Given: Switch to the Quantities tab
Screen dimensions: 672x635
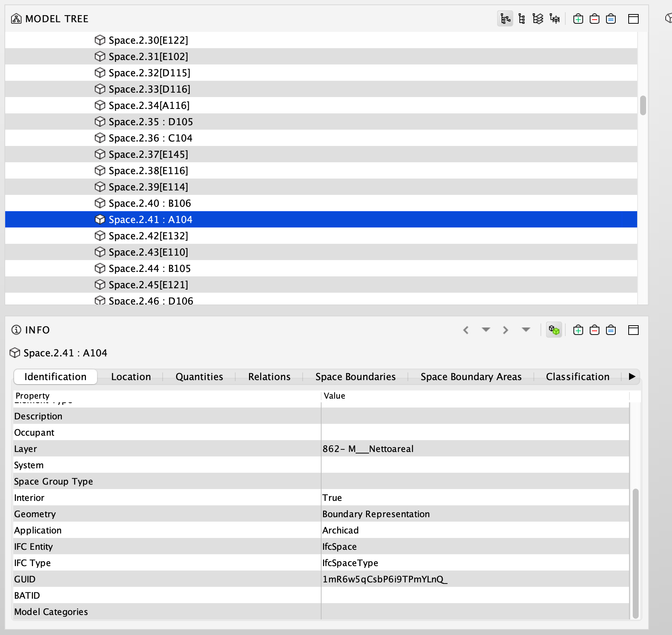Looking at the screenshot, I should tap(199, 377).
